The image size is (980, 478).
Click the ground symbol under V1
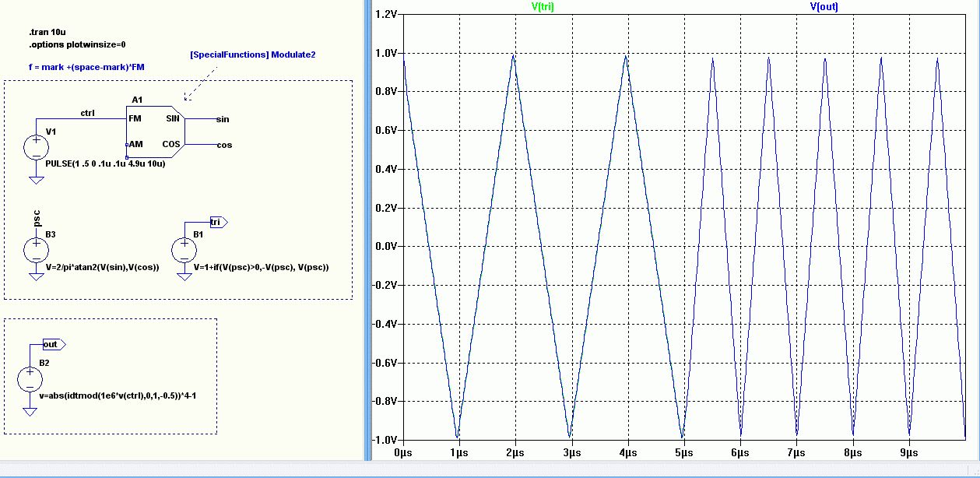(x=36, y=180)
